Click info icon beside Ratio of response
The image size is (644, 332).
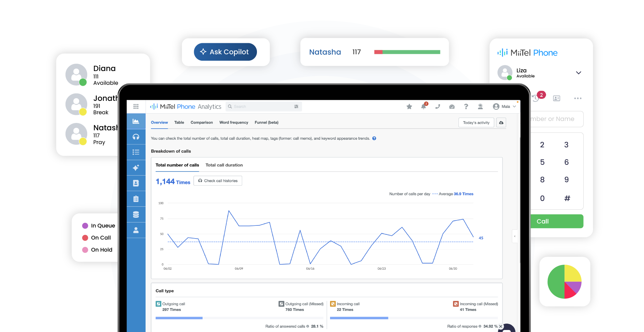(x=480, y=326)
